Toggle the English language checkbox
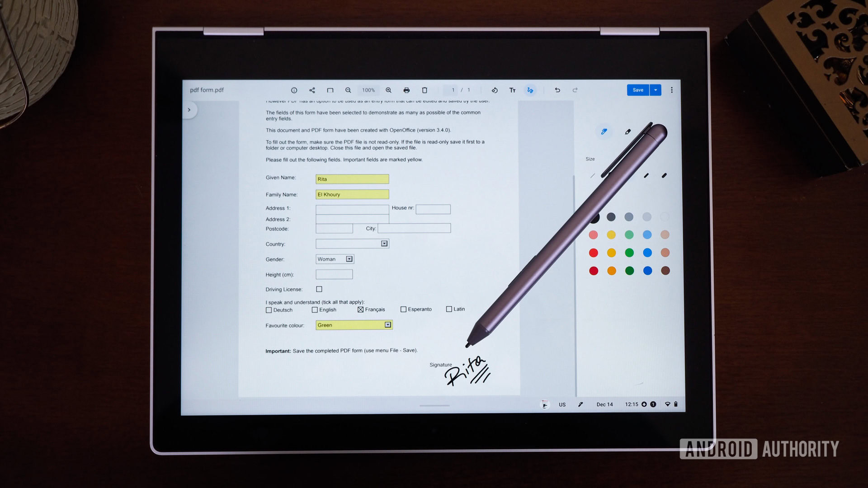 (x=315, y=309)
